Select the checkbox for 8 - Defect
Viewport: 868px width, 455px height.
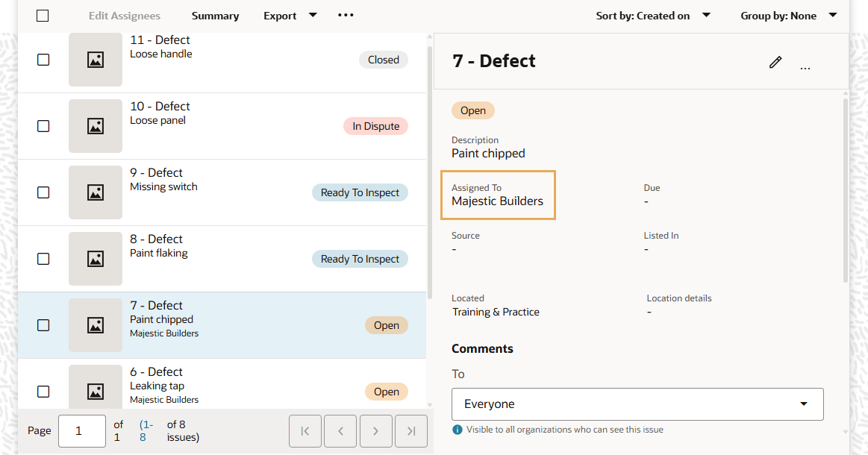[43, 259]
